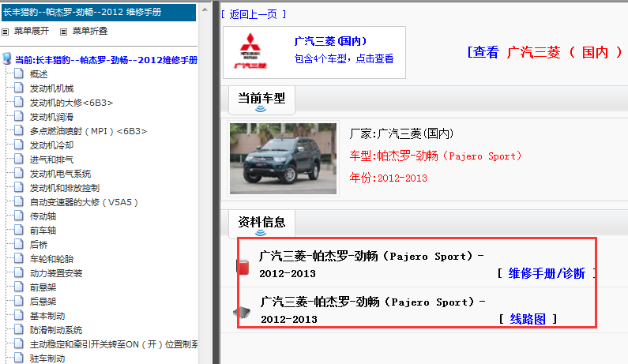Open 主动稳定和牵引开关 tree entry
Viewport: 628px width, 364px height.
(x=114, y=344)
